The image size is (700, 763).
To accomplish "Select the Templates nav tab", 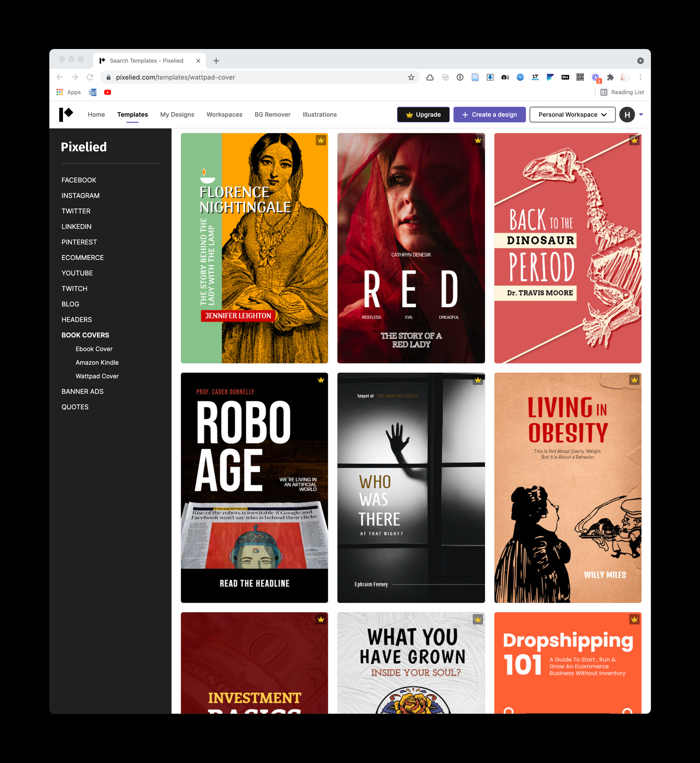I will (133, 114).
